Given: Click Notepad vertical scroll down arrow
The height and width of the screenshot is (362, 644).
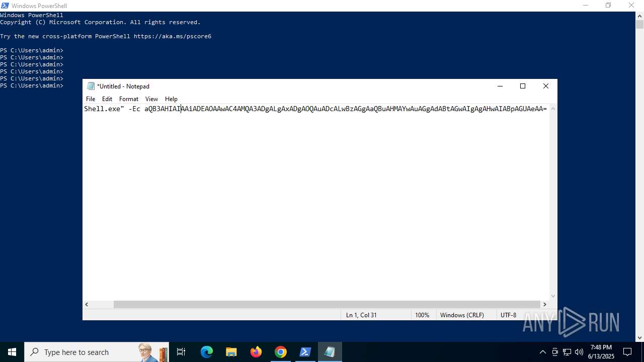Looking at the screenshot, I should coord(553,296).
